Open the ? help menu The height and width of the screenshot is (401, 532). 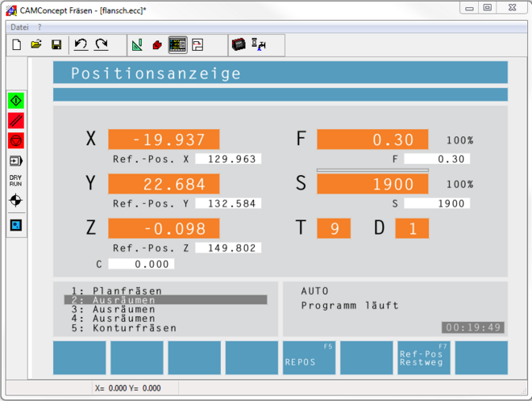[39, 27]
